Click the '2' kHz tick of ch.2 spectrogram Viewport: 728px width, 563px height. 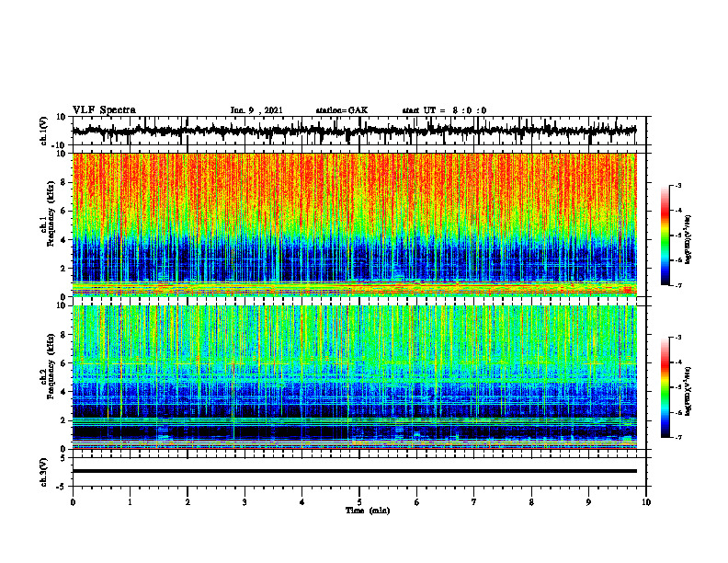64,420
